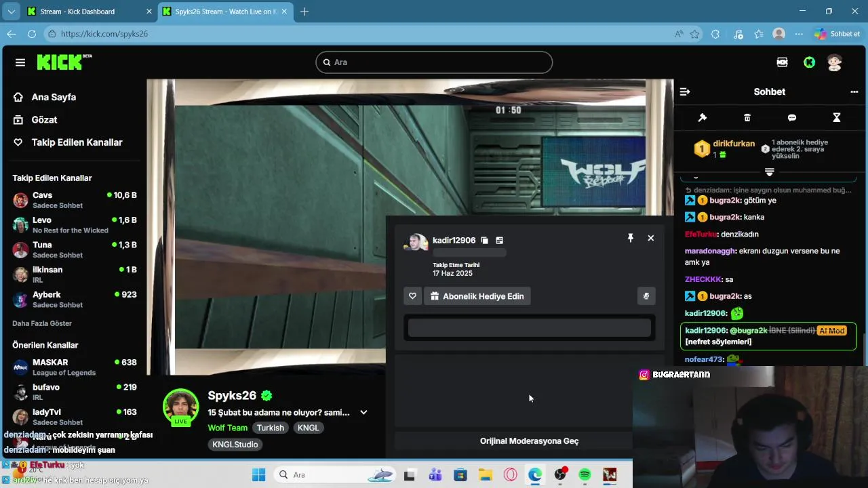This screenshot has width=868, height=488.
Task: Expand the stream title chevron
Action: [x=363, y=412]
